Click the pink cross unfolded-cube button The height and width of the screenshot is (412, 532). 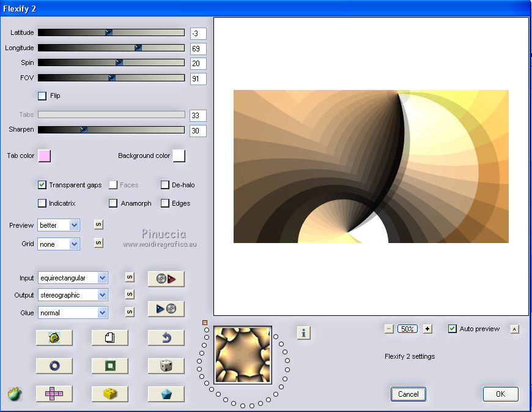(x=54, y=394)
